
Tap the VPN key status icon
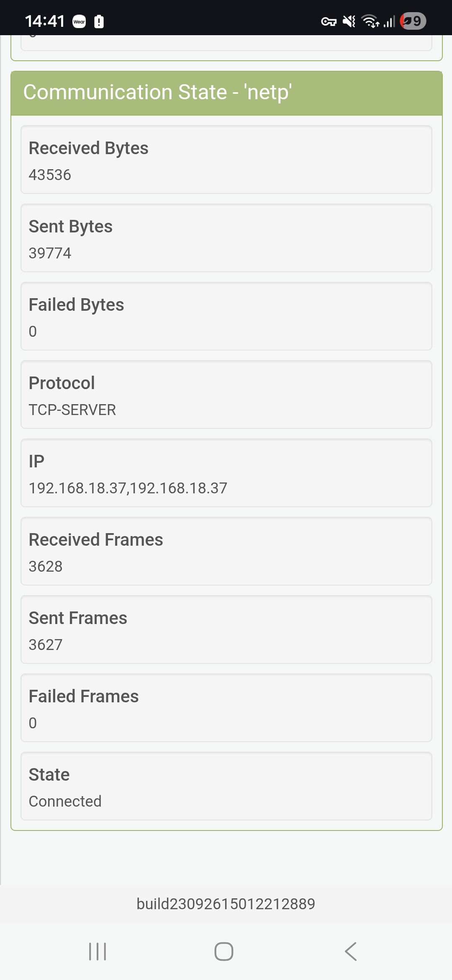pos(329,21)
